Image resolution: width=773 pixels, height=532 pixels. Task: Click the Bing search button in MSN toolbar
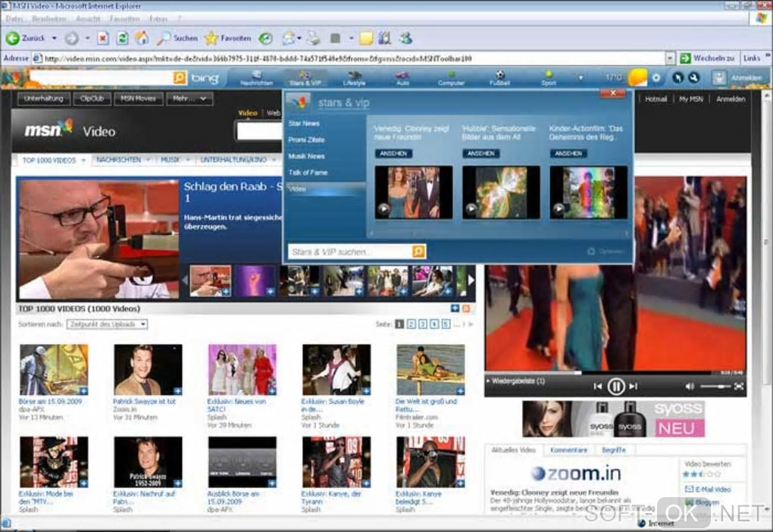pos(180,78)
